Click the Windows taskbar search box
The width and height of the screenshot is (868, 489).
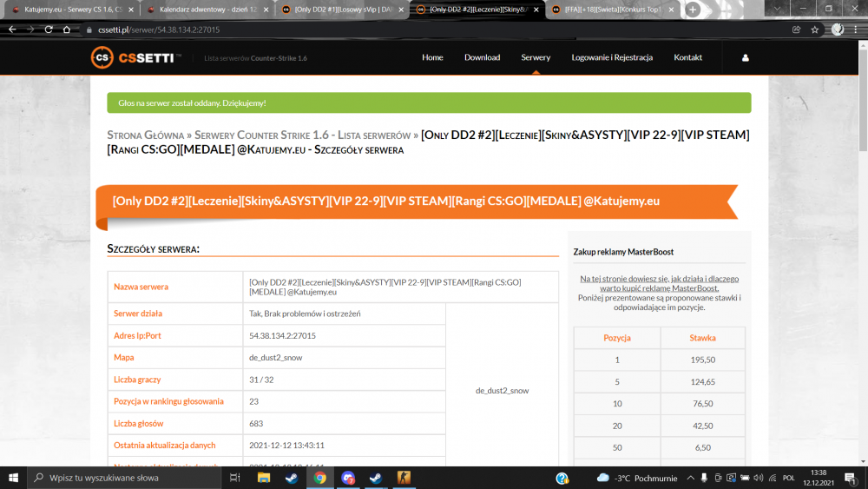pyautogui.click(x=124, y=478)
